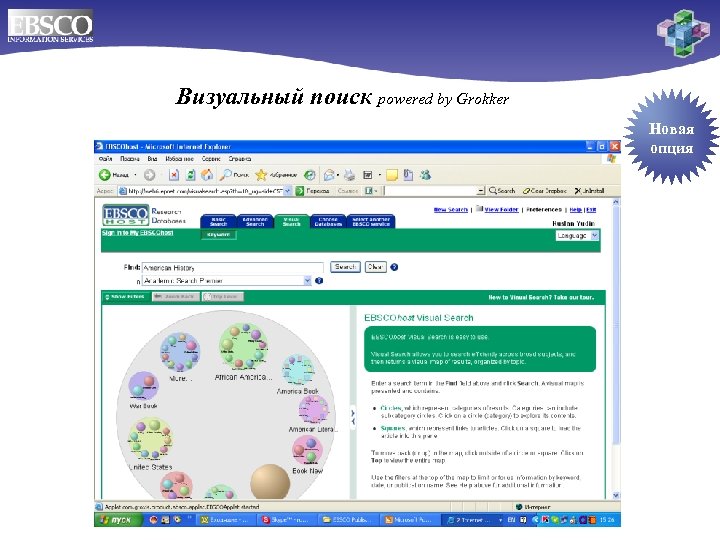The image size is (720, 540).
Task: Open the Справка menu
Action: [x=240, y=158]
